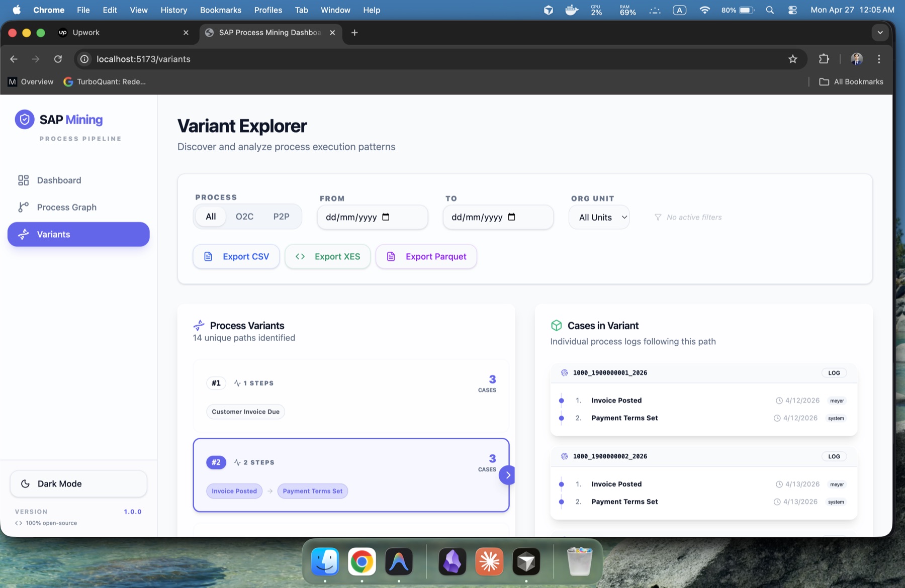Click the address bar URL localhost:5173/variants
Screen dimensions: 905x588
click(x=143, y=59)
